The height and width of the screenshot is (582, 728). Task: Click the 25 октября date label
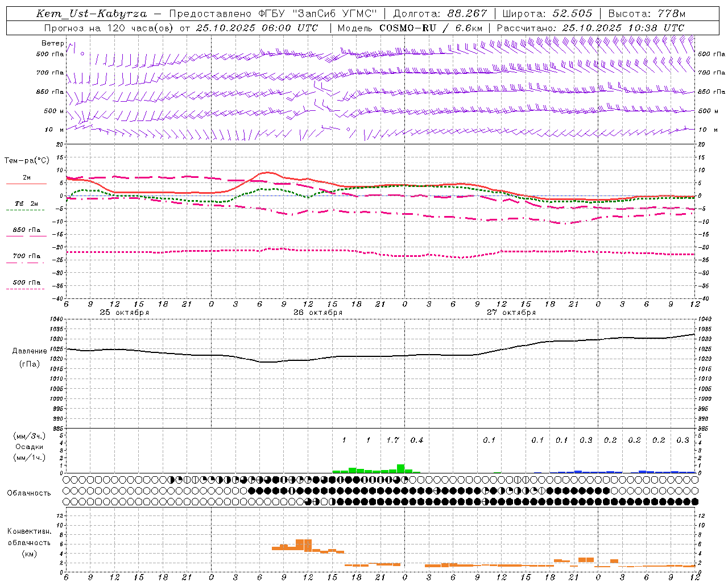coord(125,313)
